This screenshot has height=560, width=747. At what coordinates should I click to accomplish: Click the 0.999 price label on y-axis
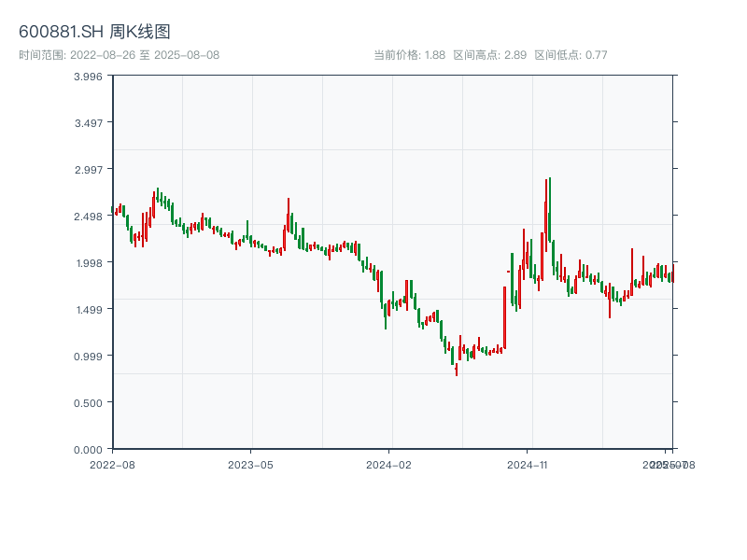click(88, 357)
